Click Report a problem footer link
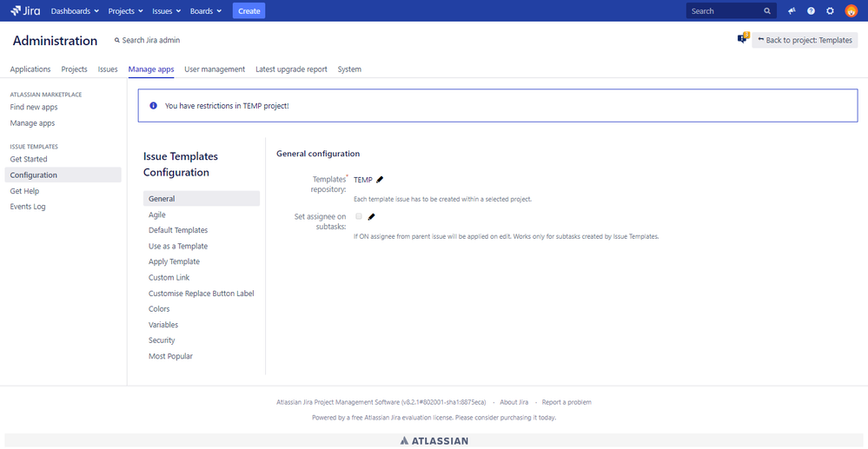This screenshot has width=868, height=449. 567,402
